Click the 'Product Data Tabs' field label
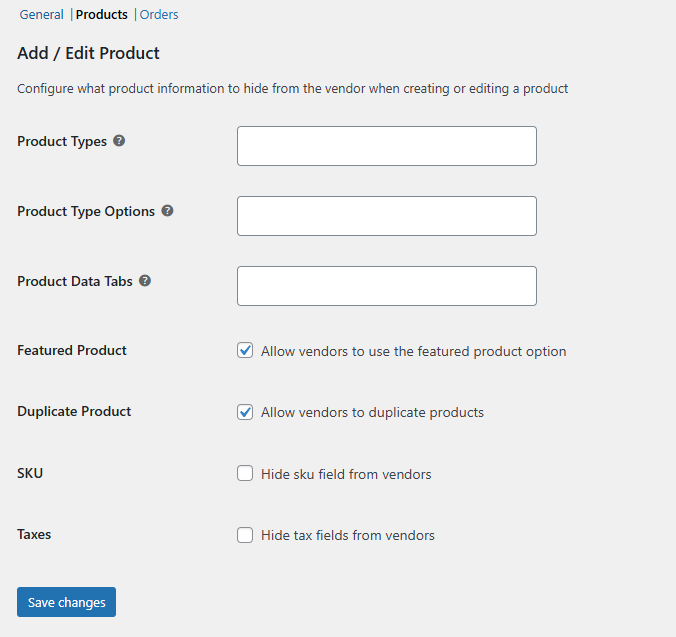The height and width of the screenshot is (637, 676). click(75, 281)
